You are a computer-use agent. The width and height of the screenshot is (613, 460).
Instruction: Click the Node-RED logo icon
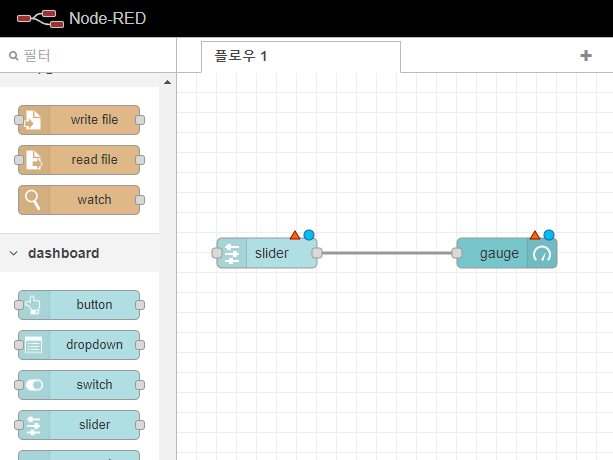pos(40,19)
